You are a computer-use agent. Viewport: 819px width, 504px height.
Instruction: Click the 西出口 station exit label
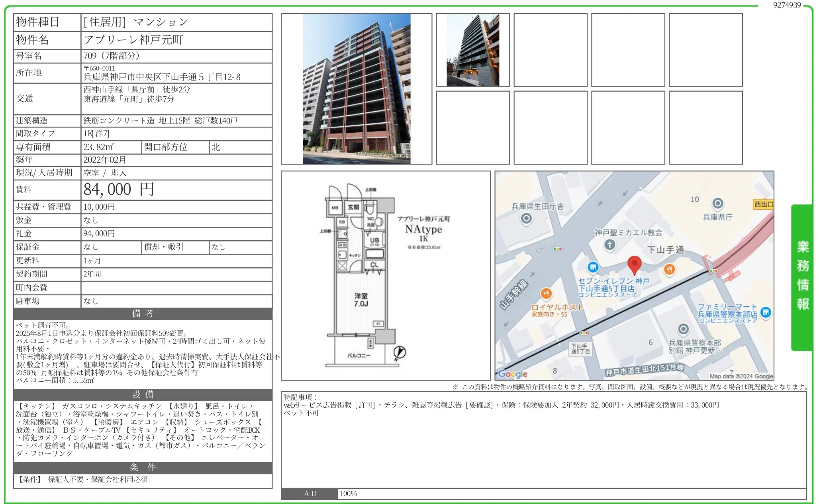pyautogui.click(x=763, y=204)
